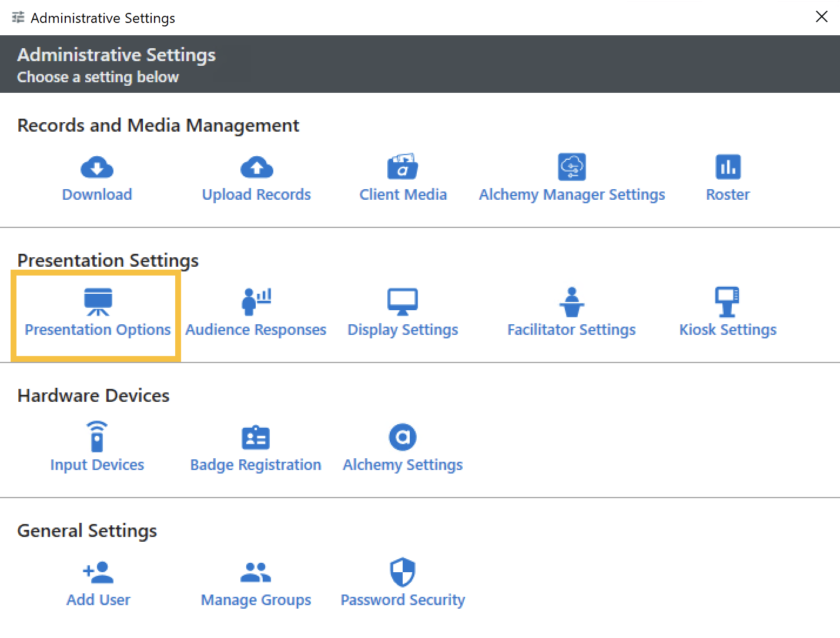Viewport: 840px width, 638px height.
Task: Click the Facilitator Settings podium icon
Action: pos(571,301)
